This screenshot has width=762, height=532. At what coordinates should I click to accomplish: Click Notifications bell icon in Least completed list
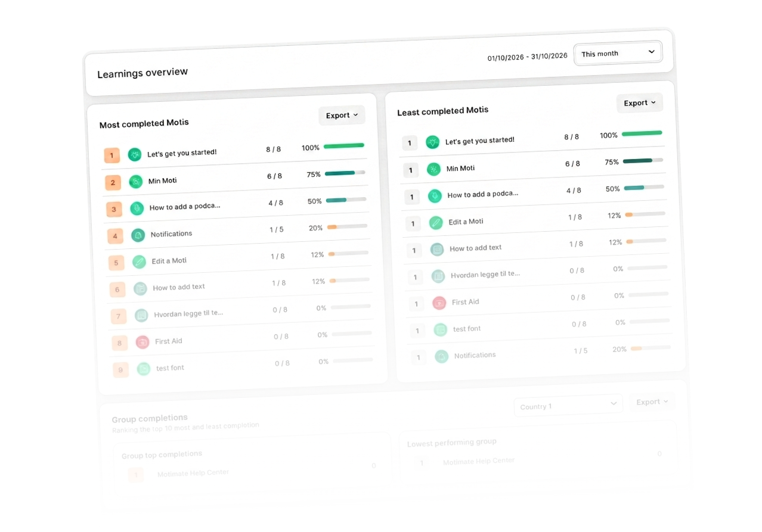(x=441, y=356)
